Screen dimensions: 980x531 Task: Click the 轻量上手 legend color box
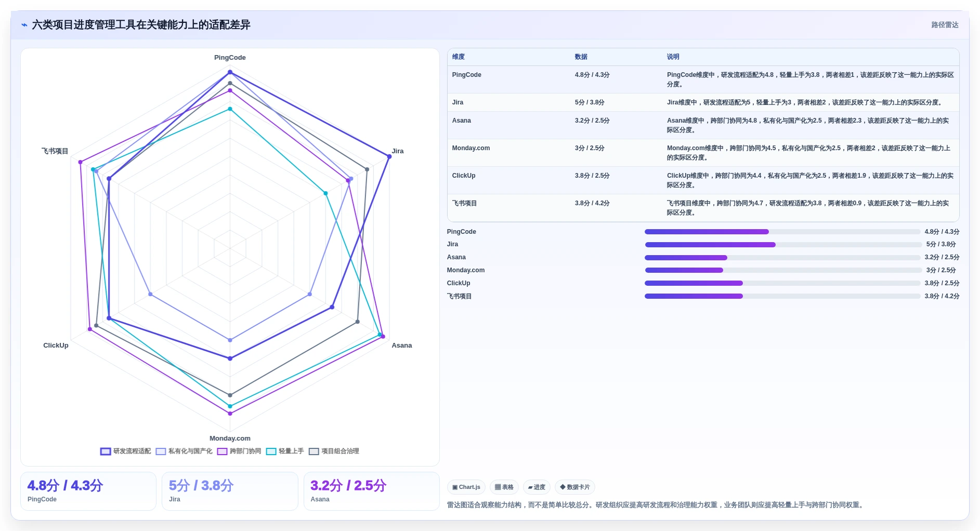[x=271, y=451]
